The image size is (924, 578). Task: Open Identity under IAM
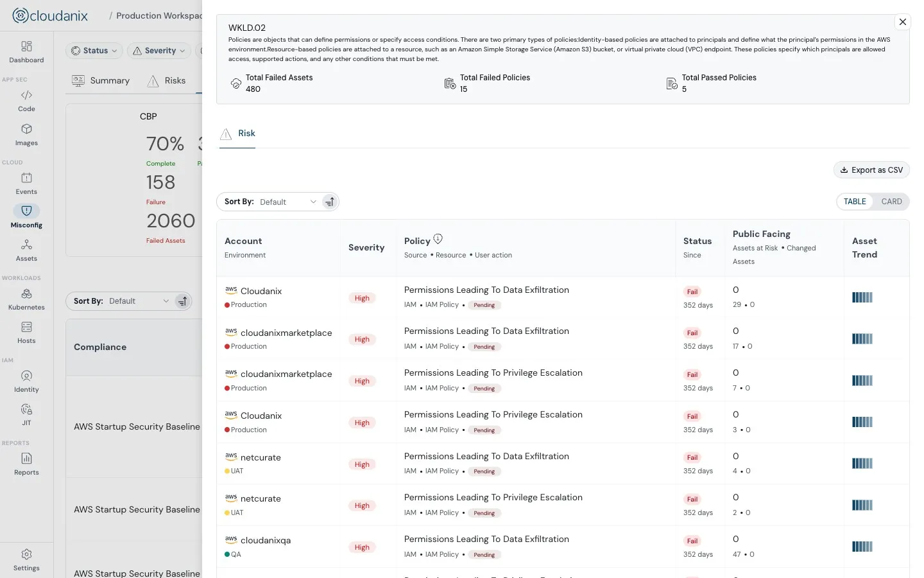click(26, 381)
